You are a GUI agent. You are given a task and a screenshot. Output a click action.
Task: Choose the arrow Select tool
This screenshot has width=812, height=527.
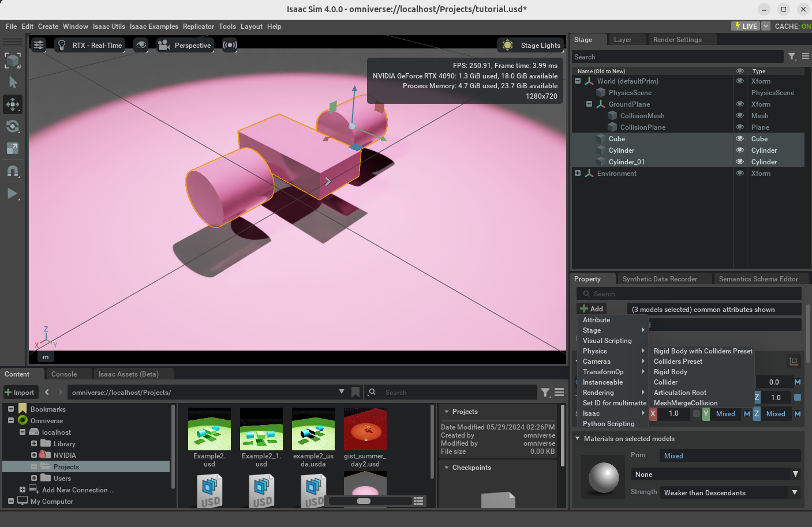click(13, 82)
